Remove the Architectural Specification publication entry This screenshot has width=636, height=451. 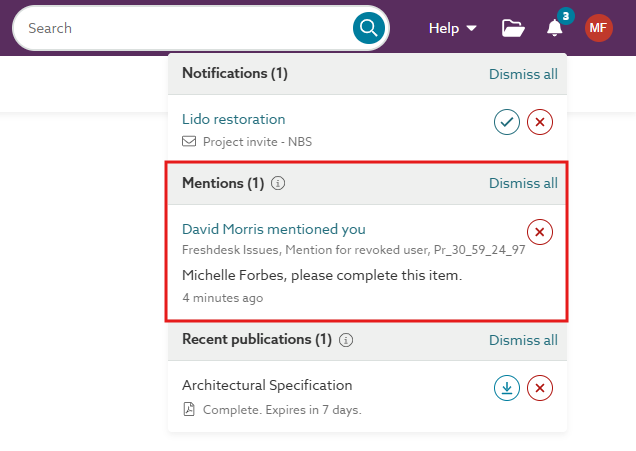click(540, 388)
